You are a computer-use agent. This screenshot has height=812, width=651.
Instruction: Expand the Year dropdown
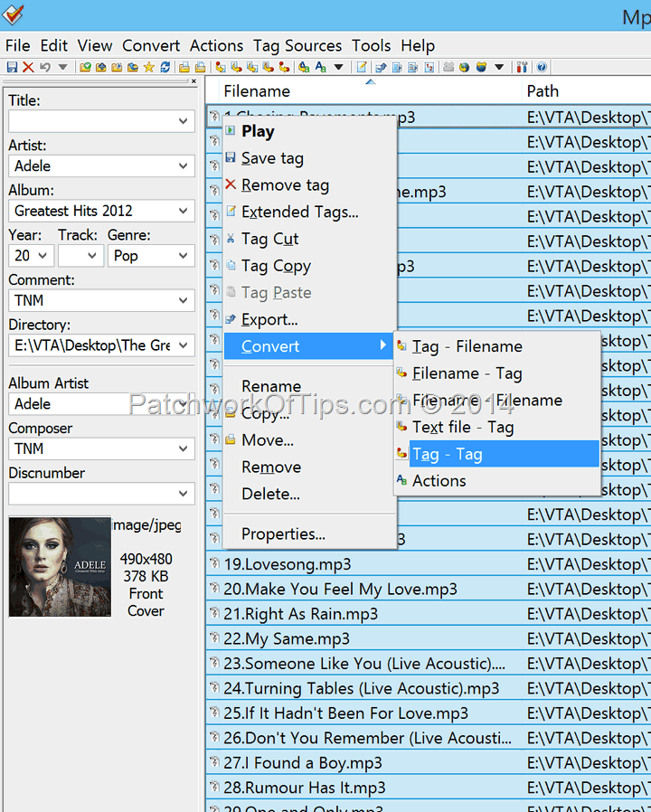pyautogui.click(x=42, y=256)
